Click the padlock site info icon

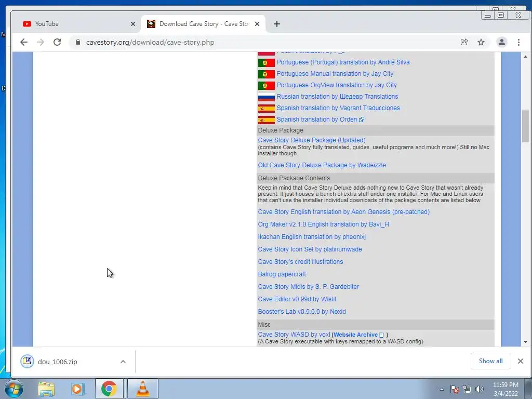pyautogui.click(x=78, y=42)
